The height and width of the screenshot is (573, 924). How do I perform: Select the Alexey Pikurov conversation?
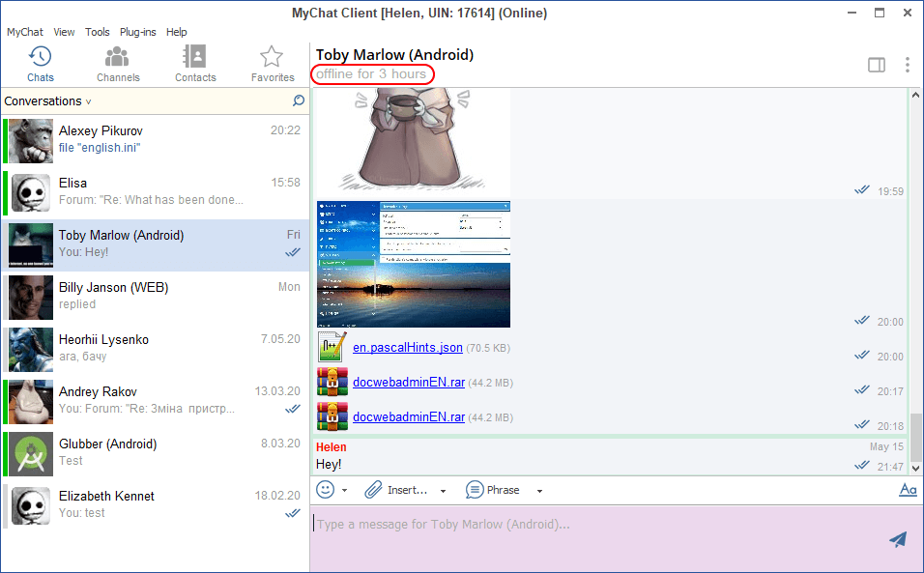click(155, 139)
